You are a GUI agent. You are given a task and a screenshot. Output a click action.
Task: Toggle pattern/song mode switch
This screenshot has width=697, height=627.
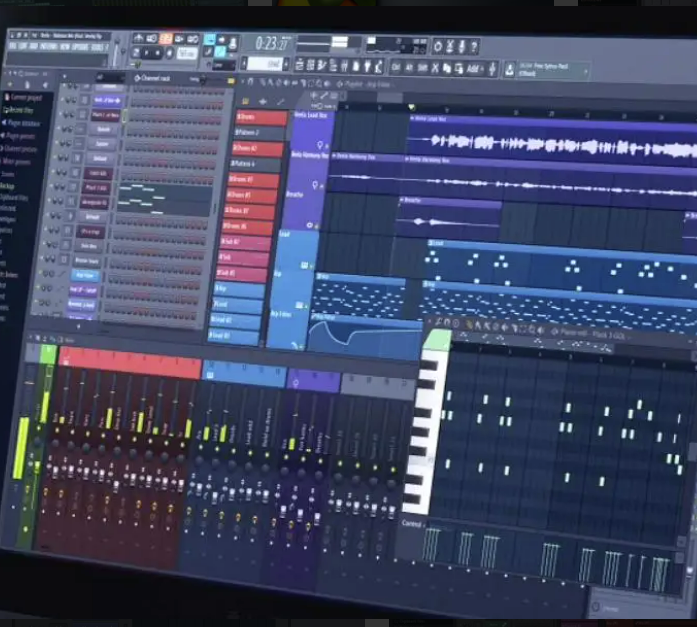(x=136, y=53)
